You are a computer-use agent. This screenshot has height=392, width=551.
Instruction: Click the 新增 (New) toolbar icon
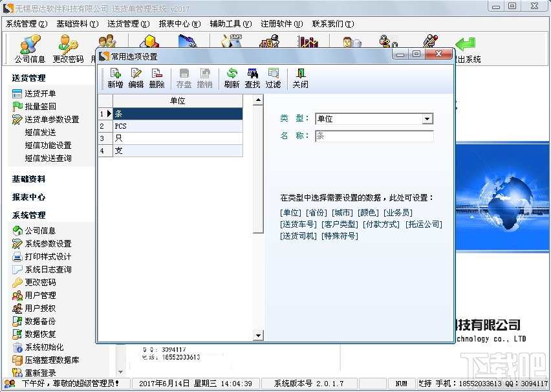[x=114, y=78]
